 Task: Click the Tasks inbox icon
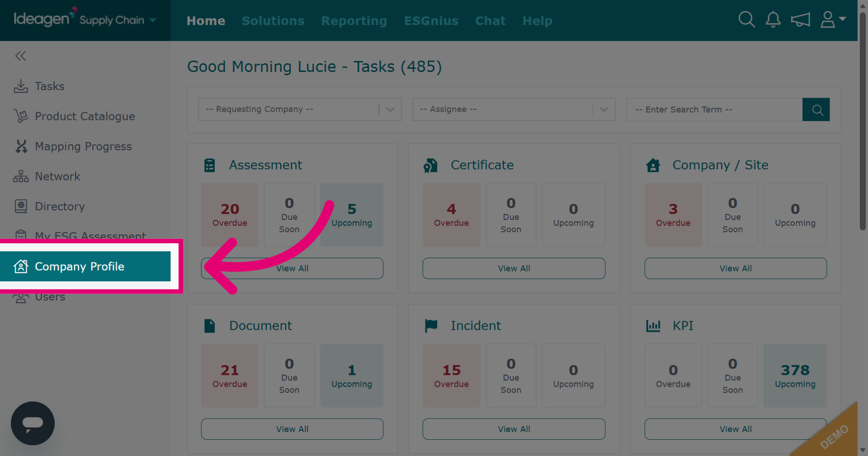coord(21,86)
